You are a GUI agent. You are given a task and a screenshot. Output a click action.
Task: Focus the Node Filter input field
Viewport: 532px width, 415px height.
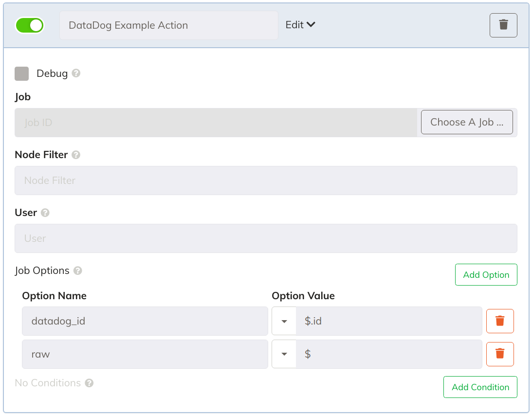(x=266, y=180)
